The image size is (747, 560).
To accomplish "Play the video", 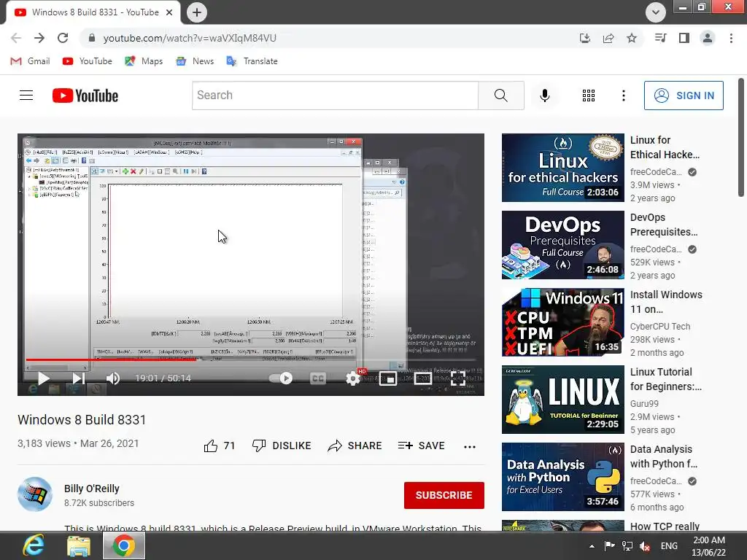I will click(x=43, y=378).
